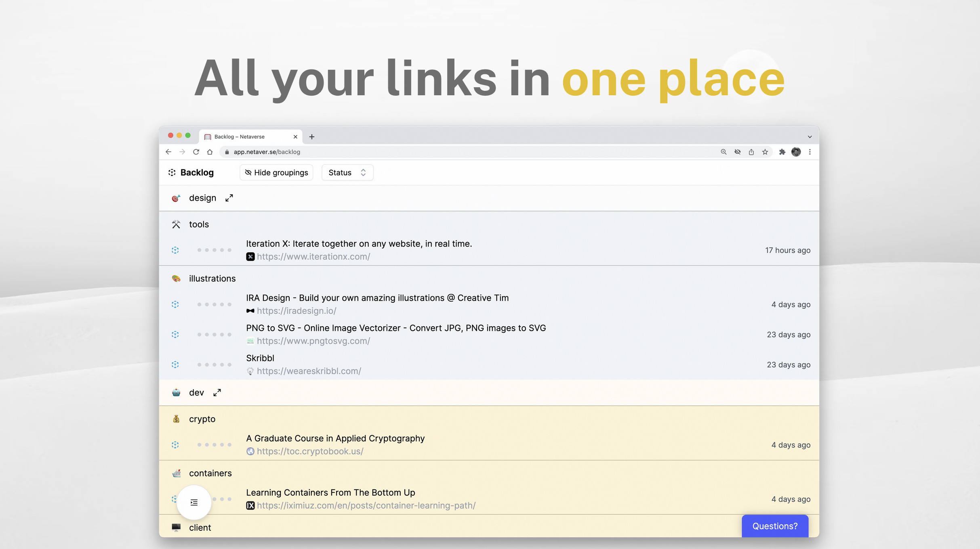
Task: Expand the dev group arrows
Action: point(217,392)
